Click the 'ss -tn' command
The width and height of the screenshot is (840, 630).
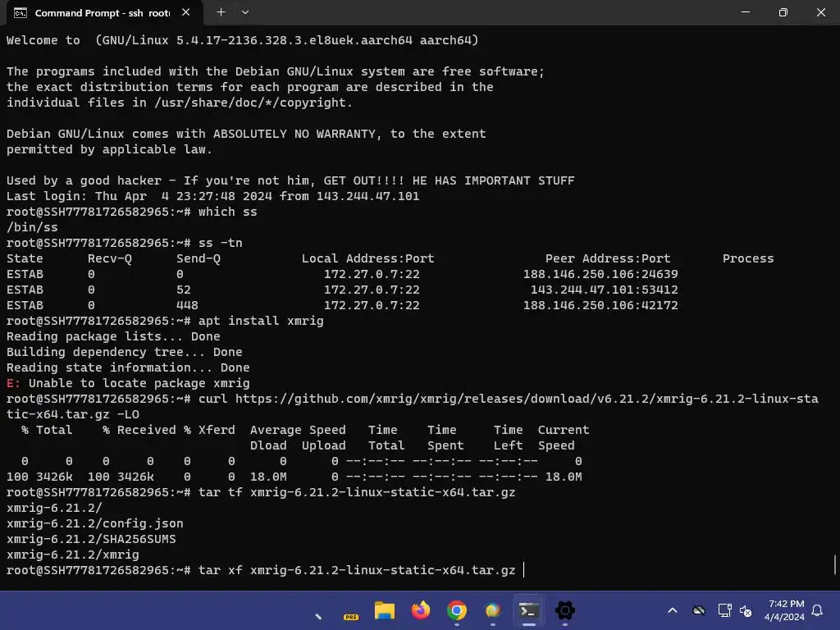[x=220, y=243]
